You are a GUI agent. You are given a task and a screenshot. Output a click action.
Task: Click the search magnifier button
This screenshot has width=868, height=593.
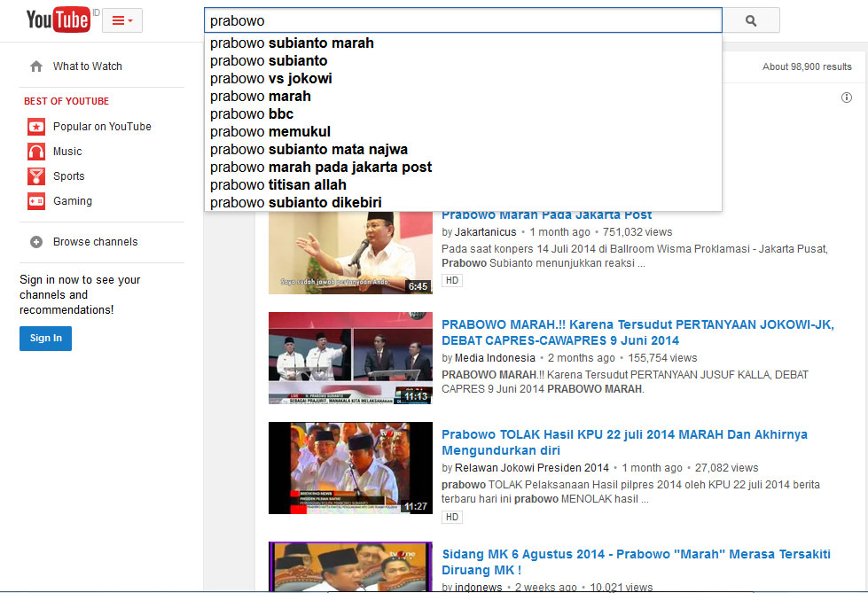(x=751, y=20)
